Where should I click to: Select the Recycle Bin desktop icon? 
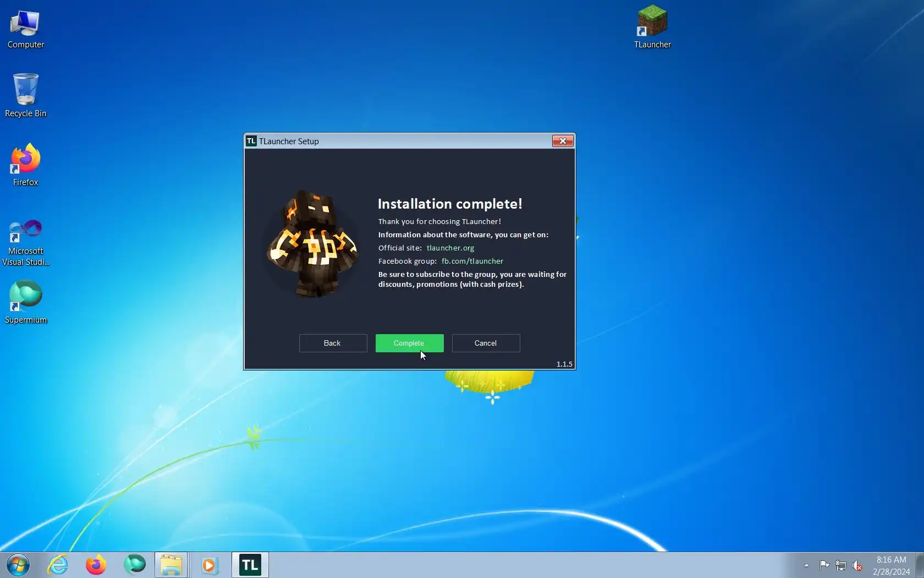point(25,95)
